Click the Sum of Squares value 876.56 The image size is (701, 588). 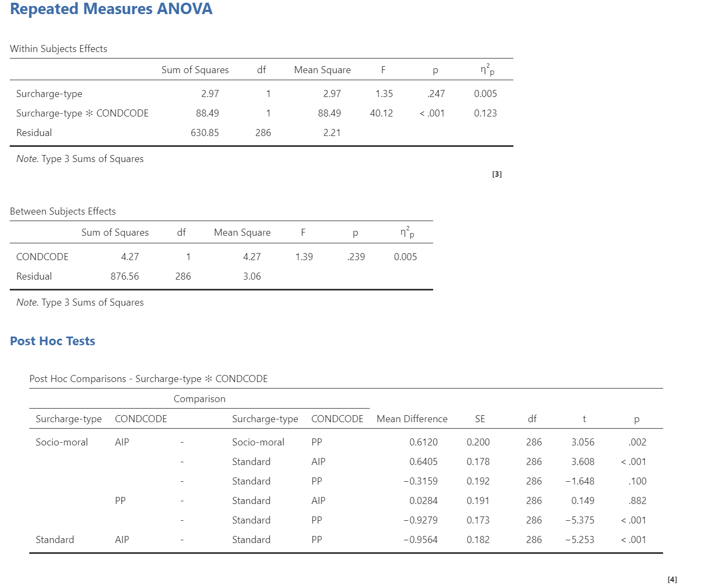125,276
